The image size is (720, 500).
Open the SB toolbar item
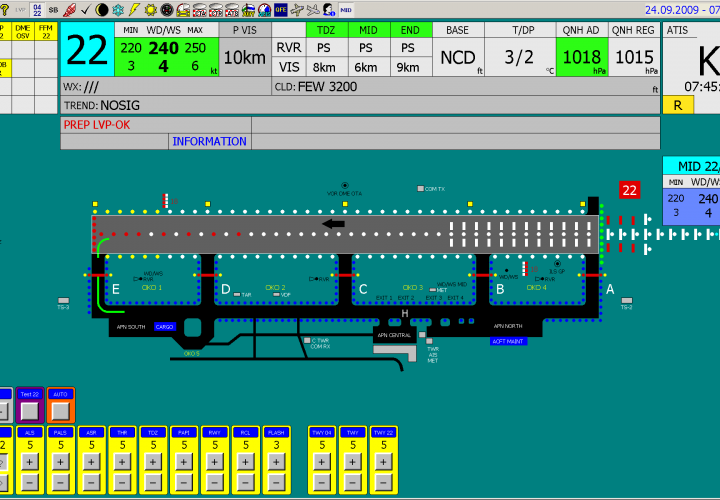(x=53, y=9)
